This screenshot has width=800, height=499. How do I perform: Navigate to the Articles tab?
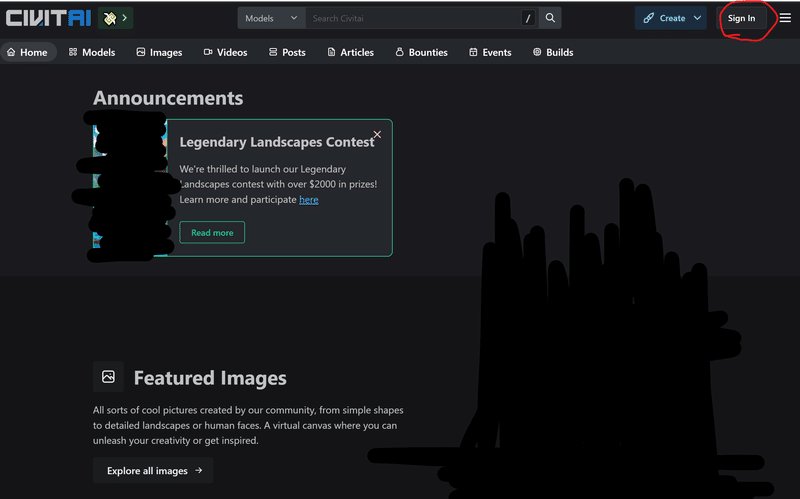click(351, 52)
